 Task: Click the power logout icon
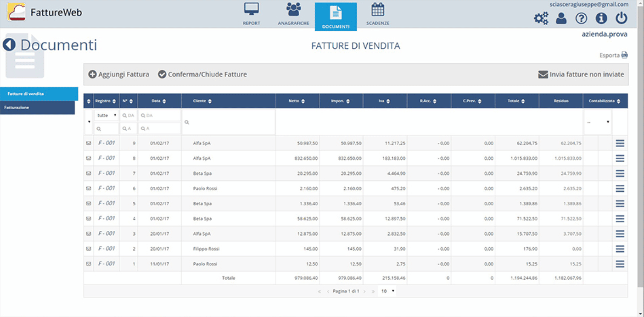click(621, 18)
